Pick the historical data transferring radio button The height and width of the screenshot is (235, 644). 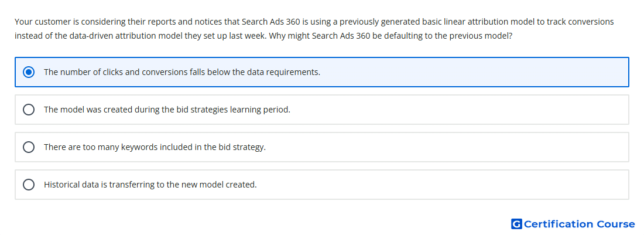(x=29, y=185)
